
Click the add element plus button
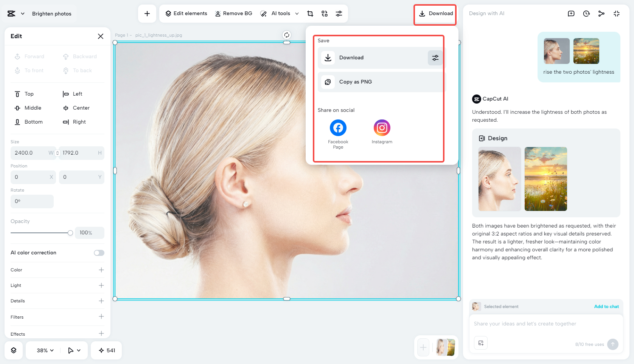coord(147,14)
